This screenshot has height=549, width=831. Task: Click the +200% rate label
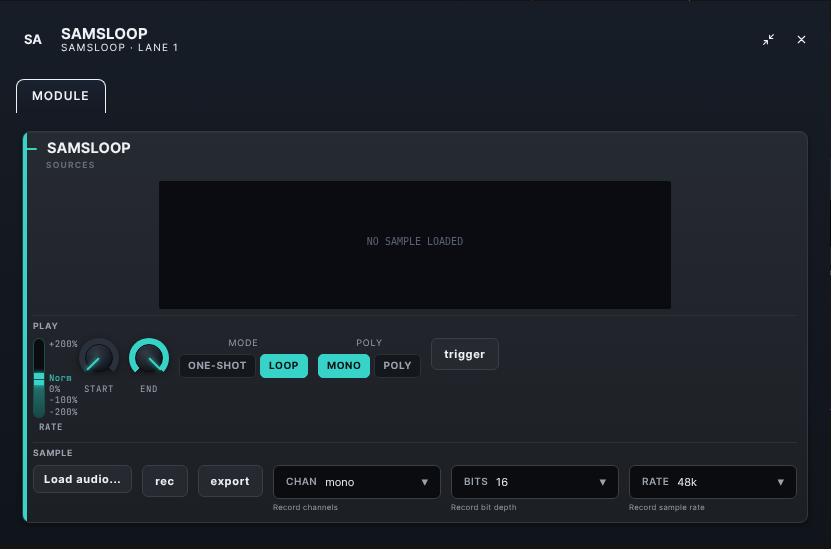[63, 344]
